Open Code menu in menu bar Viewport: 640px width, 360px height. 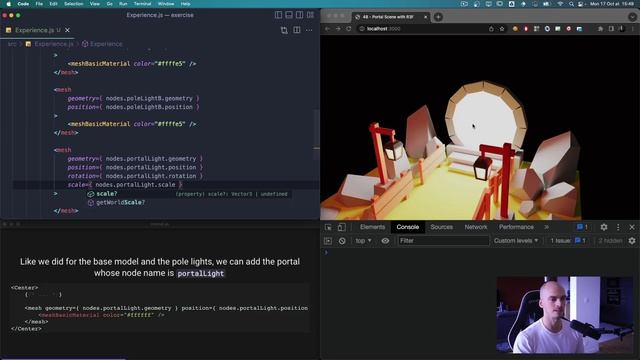(23, 4)
